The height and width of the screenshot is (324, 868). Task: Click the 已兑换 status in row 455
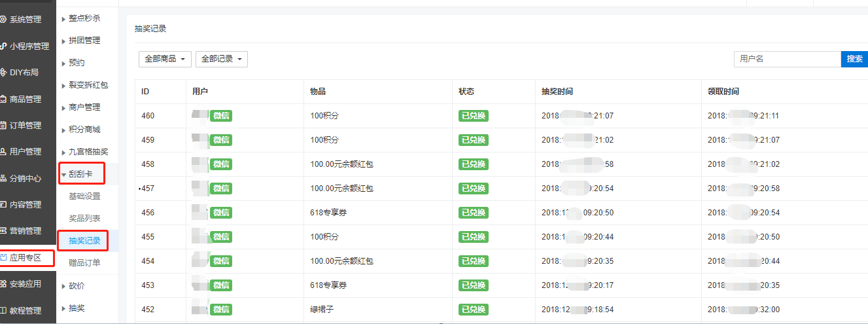click(474, 237)
